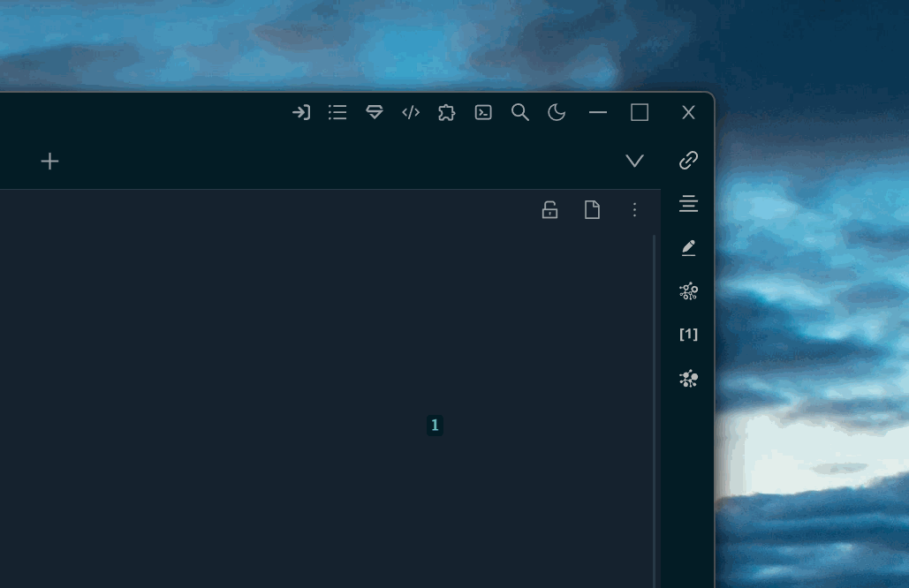Open the note document icon above the canvas
Image resolution: width=909 pixels, height=588 pixels.
pos(592,210)
